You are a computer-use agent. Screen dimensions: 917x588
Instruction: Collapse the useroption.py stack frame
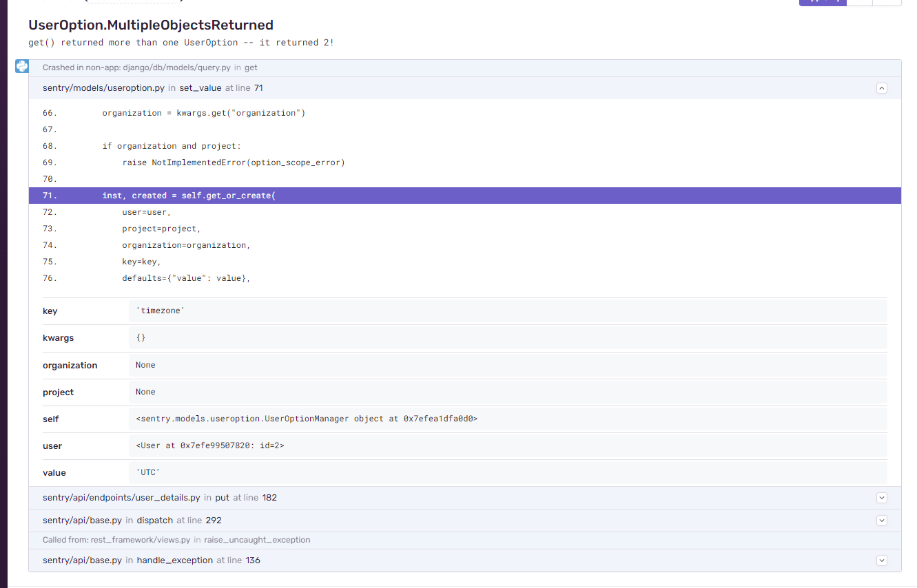pyautogui.click(x=882, y=88)
